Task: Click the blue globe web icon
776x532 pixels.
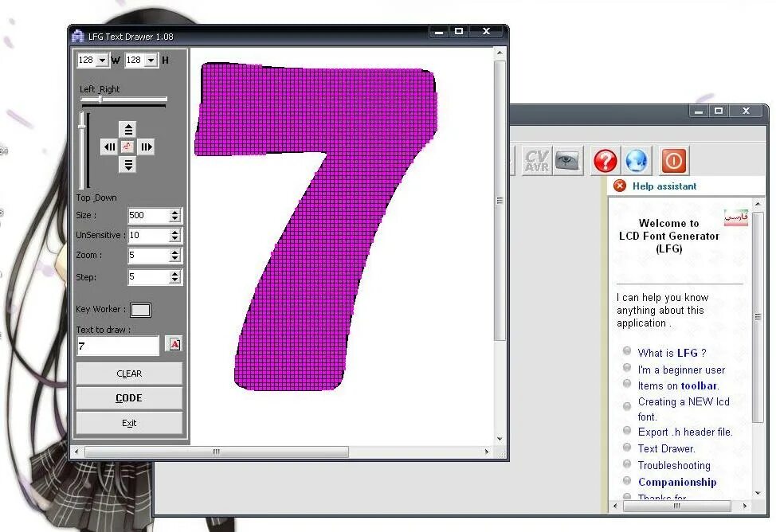Action: 637,161
